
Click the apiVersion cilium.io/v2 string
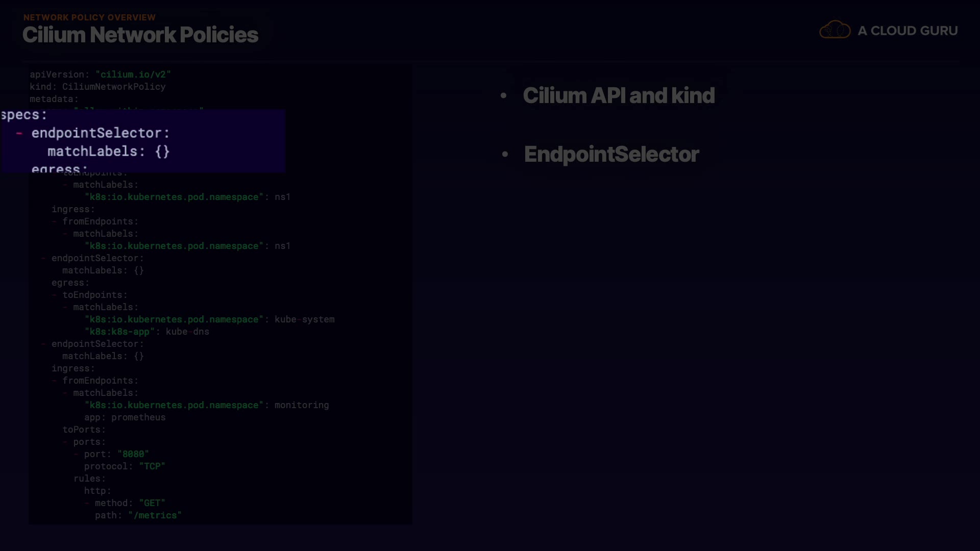pos(133,74)
